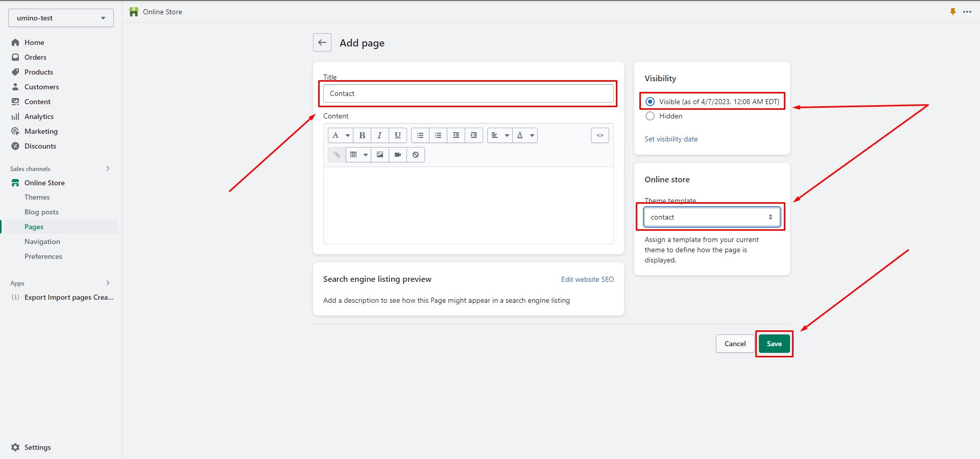
Task: Click the insert video icon
Action: [398, 155]
